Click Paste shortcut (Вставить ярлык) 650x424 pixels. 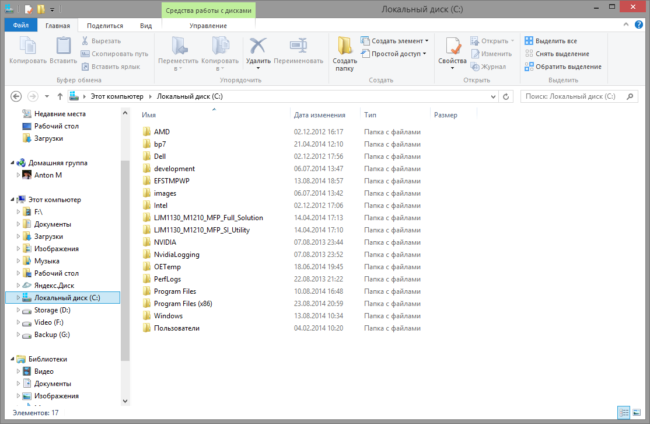(x=111, y=66)
